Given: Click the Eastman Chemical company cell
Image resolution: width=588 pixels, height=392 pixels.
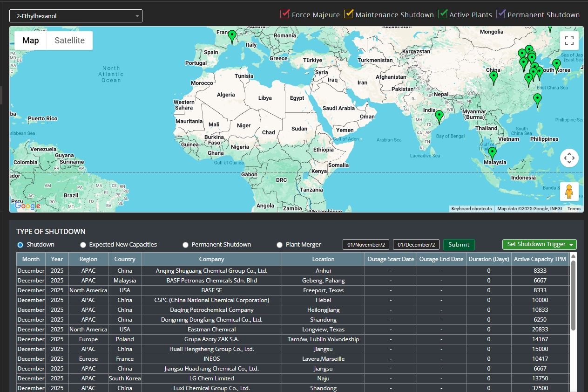Looking at the screenshot, I should click(x=212, y=330).
